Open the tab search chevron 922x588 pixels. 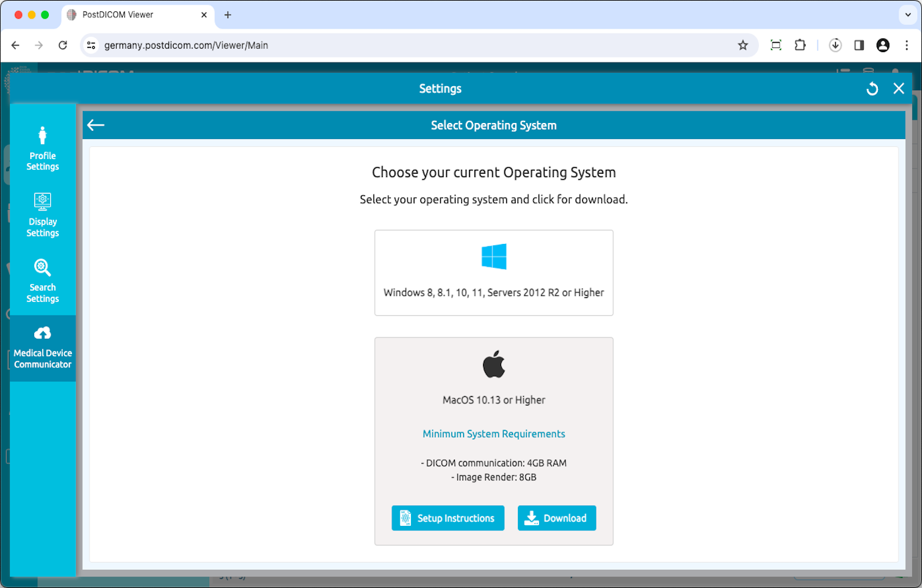907,14
